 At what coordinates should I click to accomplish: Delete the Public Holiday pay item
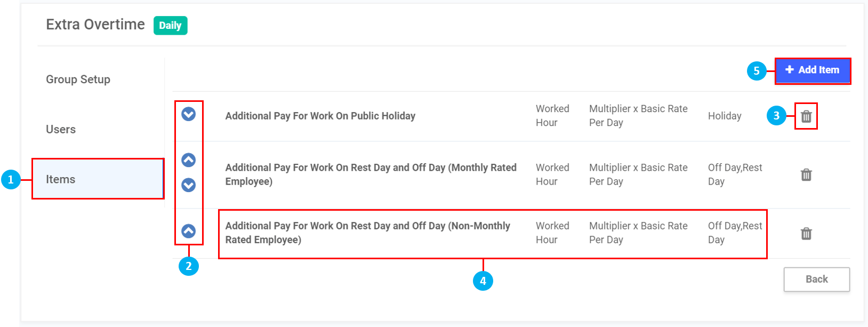(x=806, y=116)
